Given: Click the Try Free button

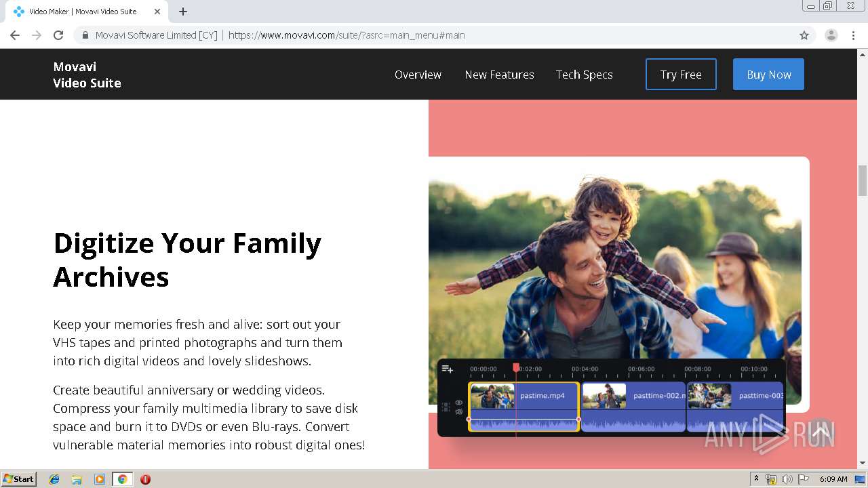Looking at the screenshot, I should click(681, 75).
